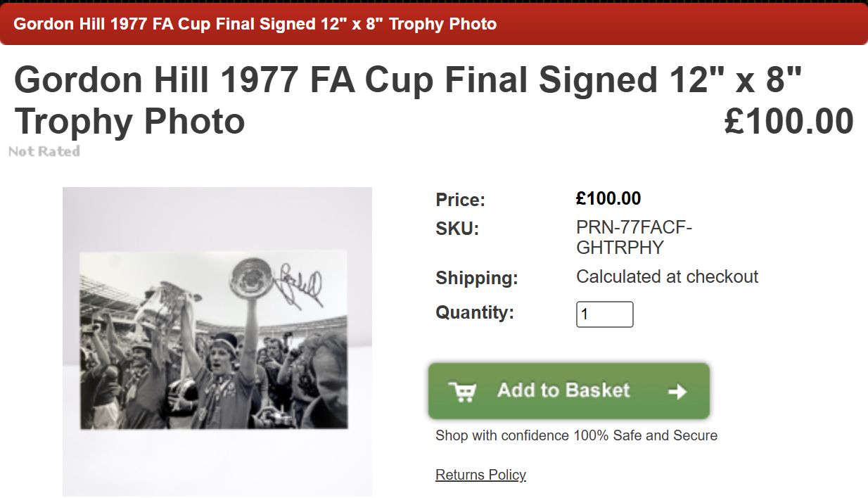The height and width of the screenshot is (498, 868).
Task: Click the handwritten signature on the photo
Action: [300, 286]
